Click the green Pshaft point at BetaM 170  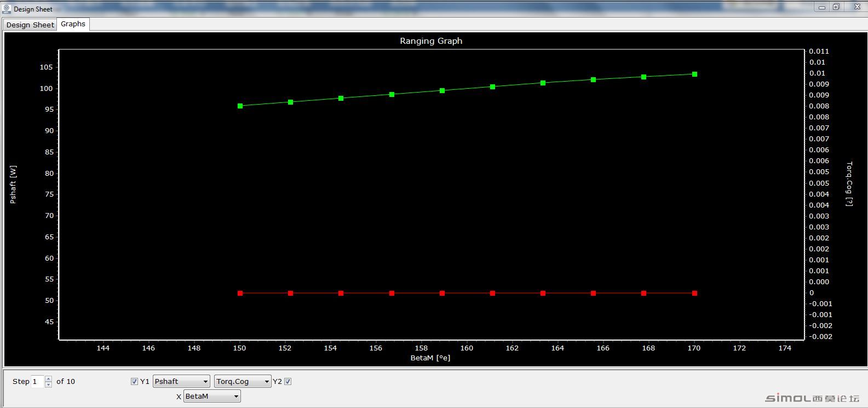click(694, 74)
